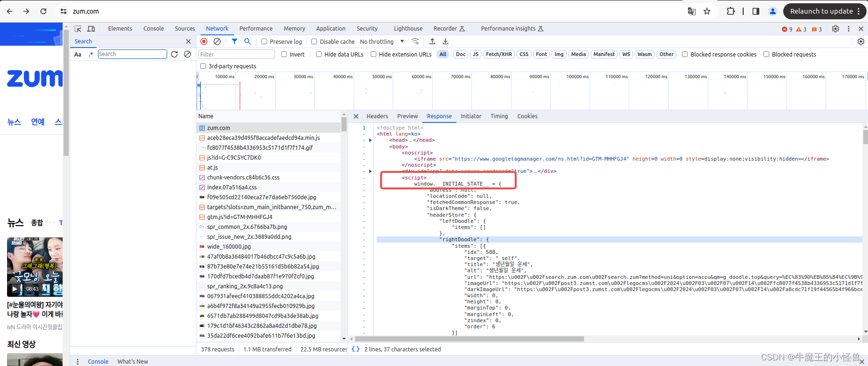Filter requests by Fetch/XHR type
This screenshot has width=868, height=366.
(499, 54)
